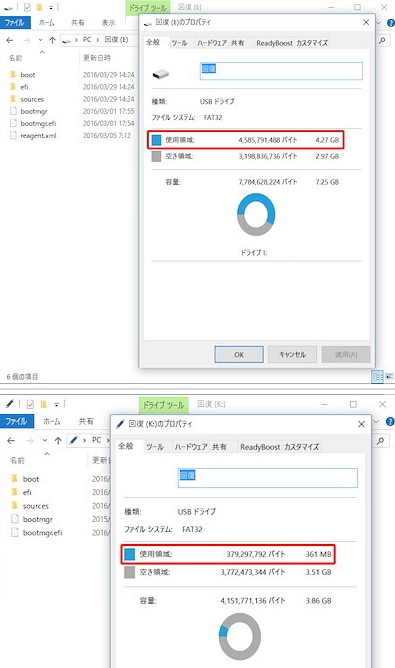Click PC in bottom Explorer address path

tap(97, 440)
